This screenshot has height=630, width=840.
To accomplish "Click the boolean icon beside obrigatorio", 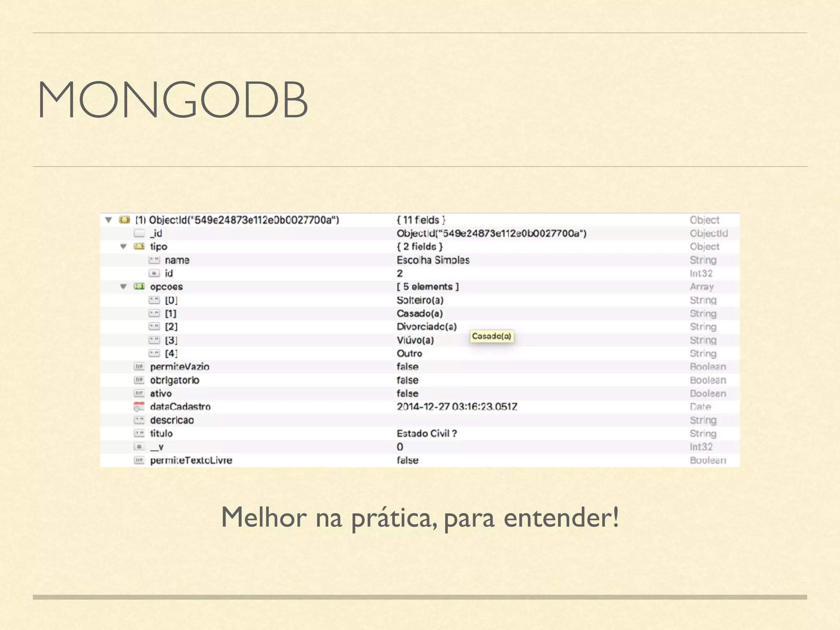I will point(139,380).
